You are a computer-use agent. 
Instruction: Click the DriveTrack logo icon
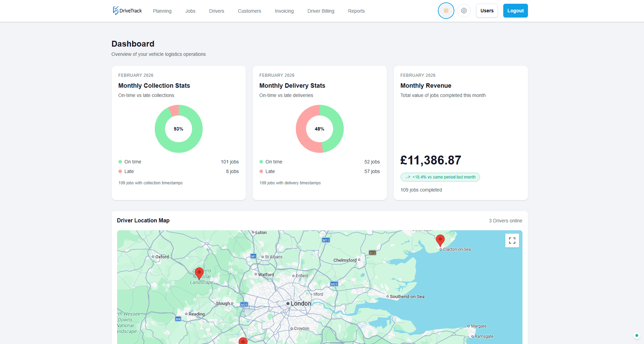point(115,10)
